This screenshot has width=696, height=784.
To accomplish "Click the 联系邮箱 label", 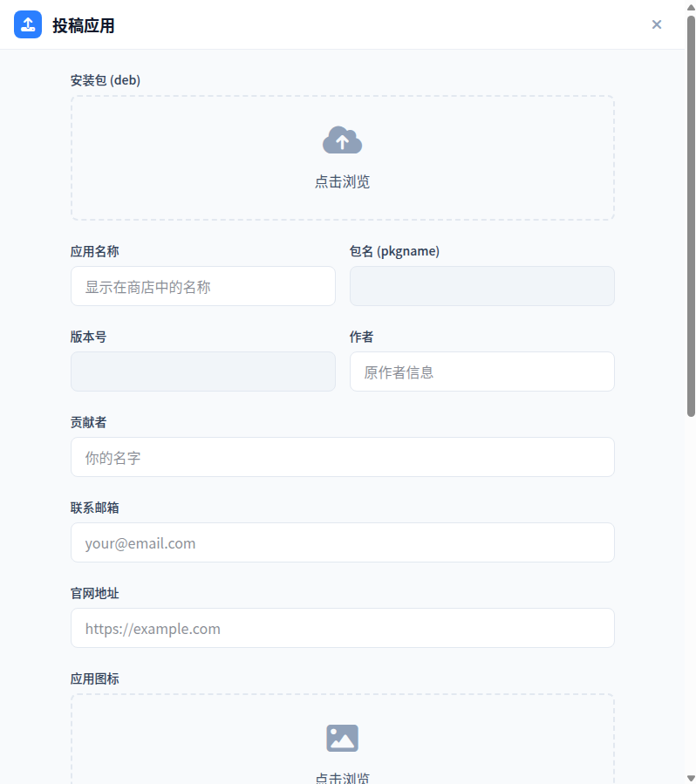I will pyautogui.click(x=94, y=508).
